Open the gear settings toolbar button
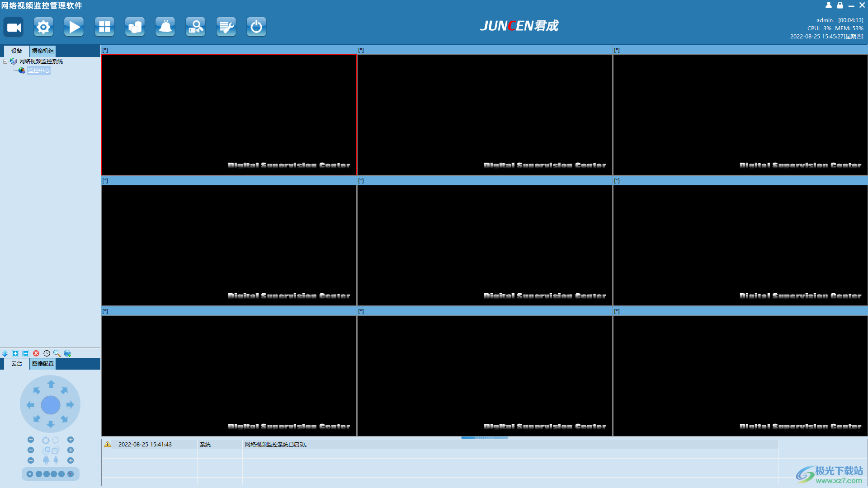Screen dimensions: 868x488 pyautogui.click(x=44, y=27)
